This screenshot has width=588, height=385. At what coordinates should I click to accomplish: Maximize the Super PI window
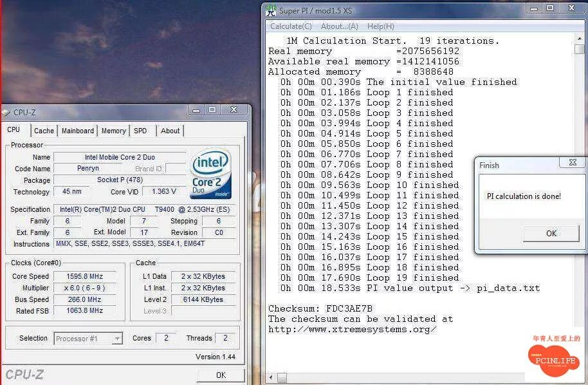click(550, 8)
